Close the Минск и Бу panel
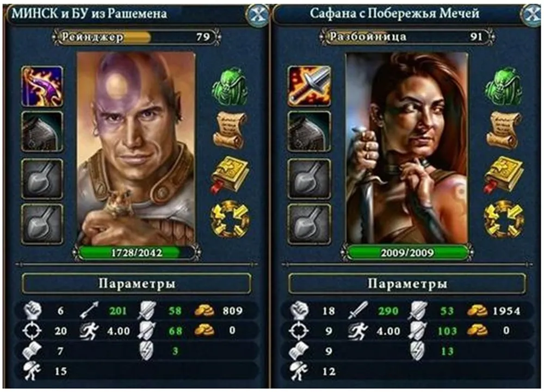This screenshot has width=544, height=392. 258,15
